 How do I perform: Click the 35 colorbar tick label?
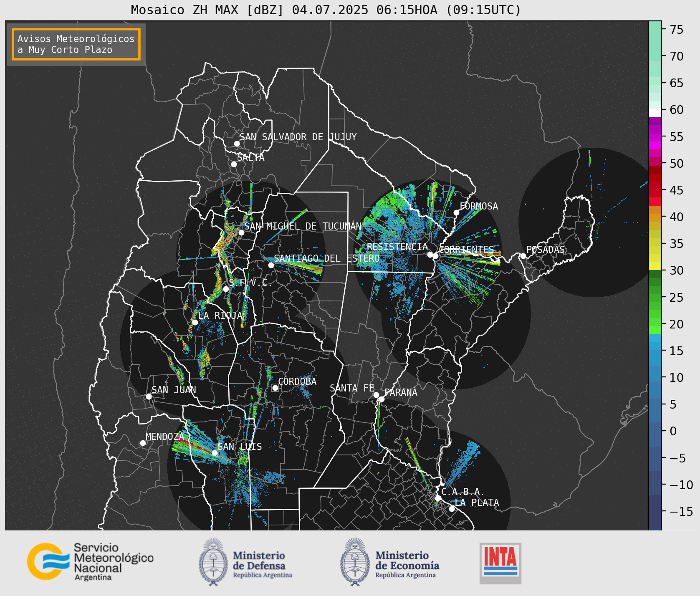[677, 244]
